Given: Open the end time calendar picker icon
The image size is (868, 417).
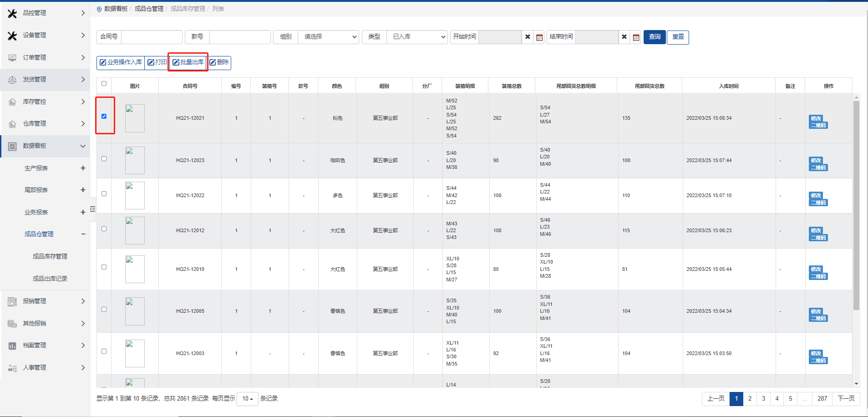Looking at the screenshot, I should click(636, 37).
